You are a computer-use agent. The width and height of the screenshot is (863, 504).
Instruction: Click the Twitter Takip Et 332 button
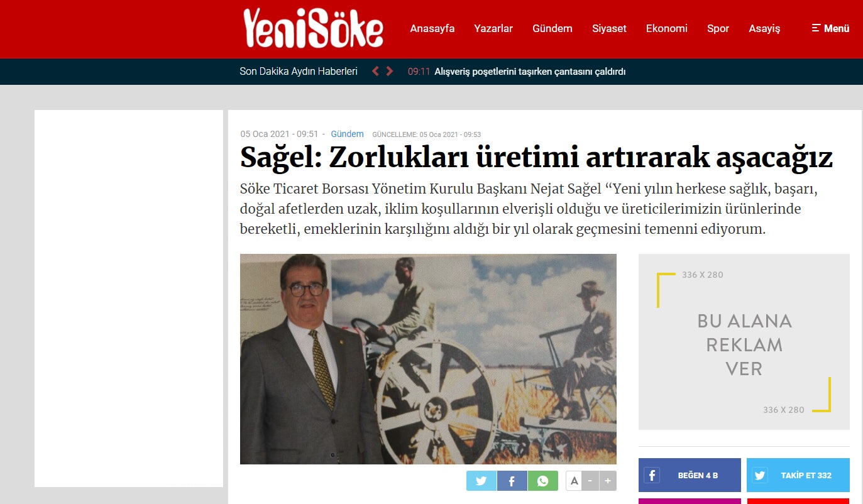pyautogui.click(x=798, y=475)
